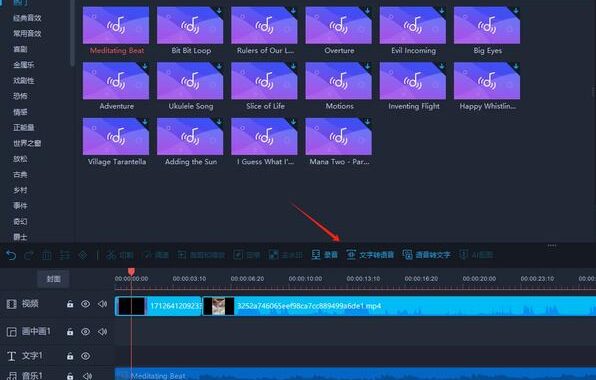Toggle visibility eye of the 视频 track
The image size is (596, 380).
(86, 304)
